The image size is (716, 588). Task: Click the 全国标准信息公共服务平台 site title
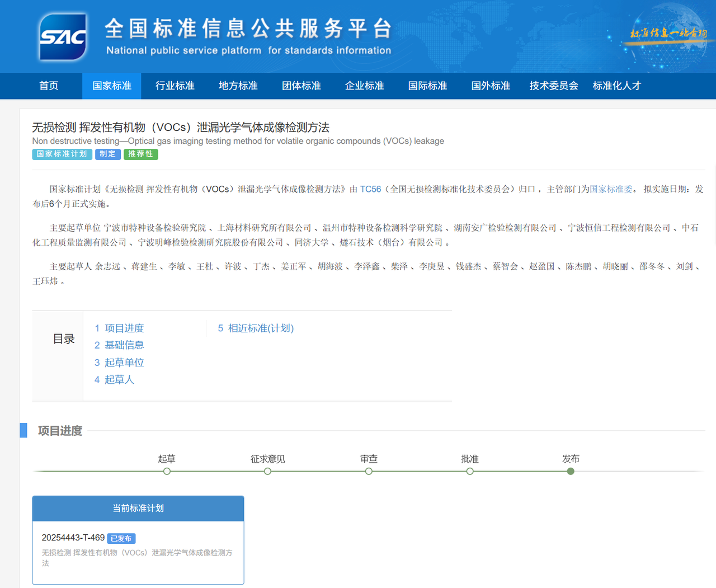coord(248,28)
